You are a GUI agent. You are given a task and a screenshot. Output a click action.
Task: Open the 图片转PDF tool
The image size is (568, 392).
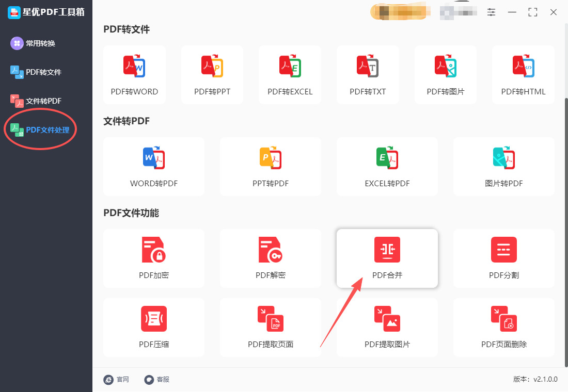pos(504,167)
